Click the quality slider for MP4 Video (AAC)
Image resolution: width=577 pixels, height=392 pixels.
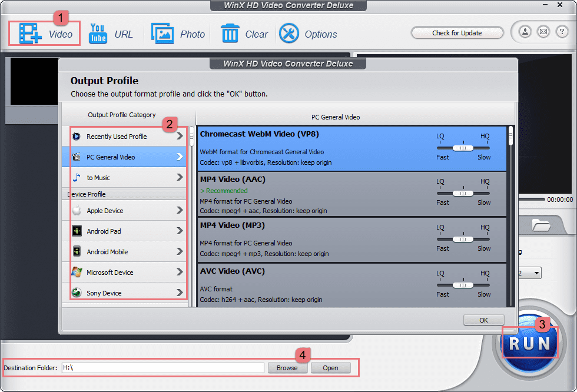(462, 194)
